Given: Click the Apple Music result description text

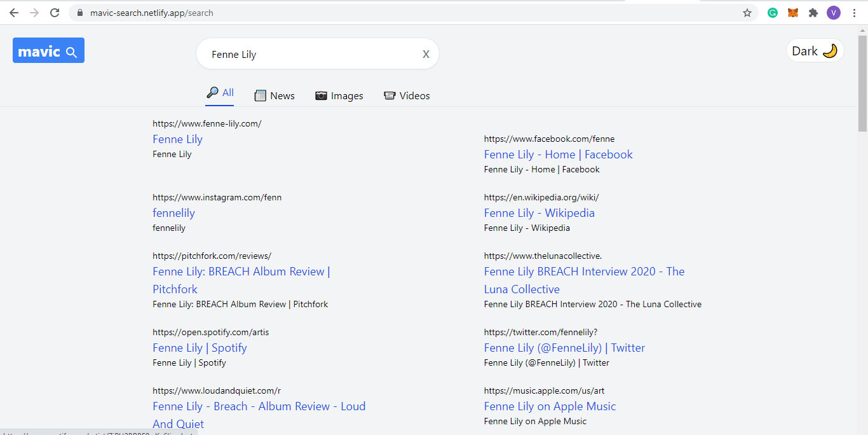Looking at the screenshot, I should [536, 421].
